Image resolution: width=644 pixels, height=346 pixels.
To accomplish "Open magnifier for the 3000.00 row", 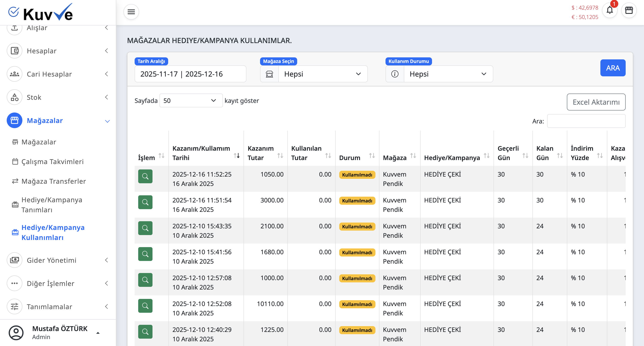I will tap(145, 202).
